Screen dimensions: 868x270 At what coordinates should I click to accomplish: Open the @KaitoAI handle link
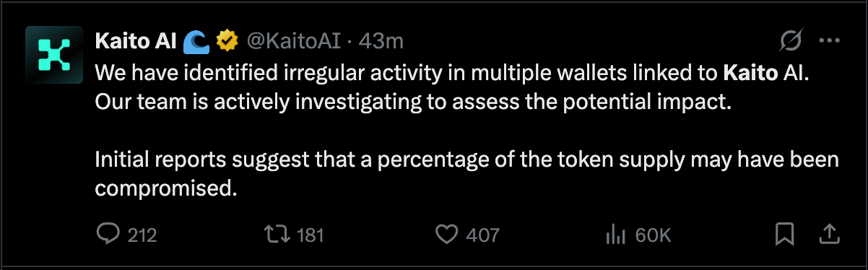click(x=295, y=43)
